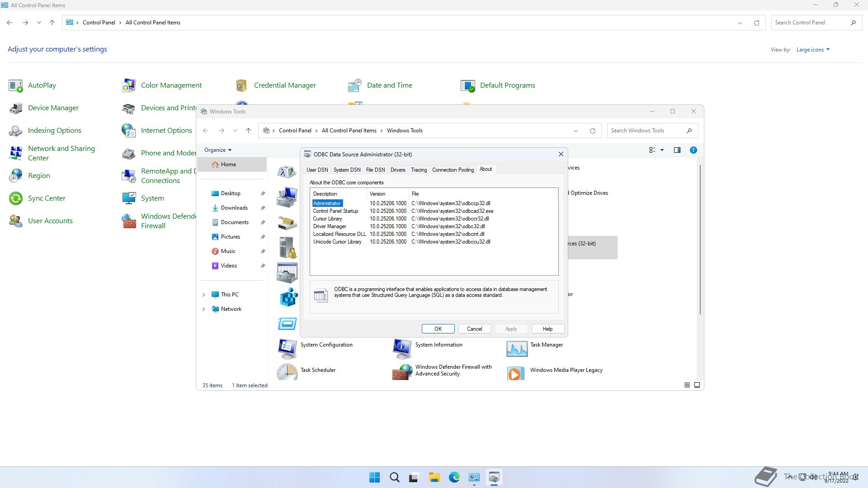Open File Explorer from taskbar
Viewport: 868px width, 488px height.
(434, 478)
